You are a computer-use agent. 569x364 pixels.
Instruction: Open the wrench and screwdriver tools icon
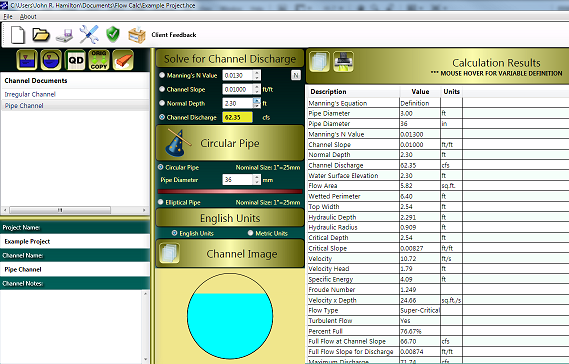coord(89,34)
